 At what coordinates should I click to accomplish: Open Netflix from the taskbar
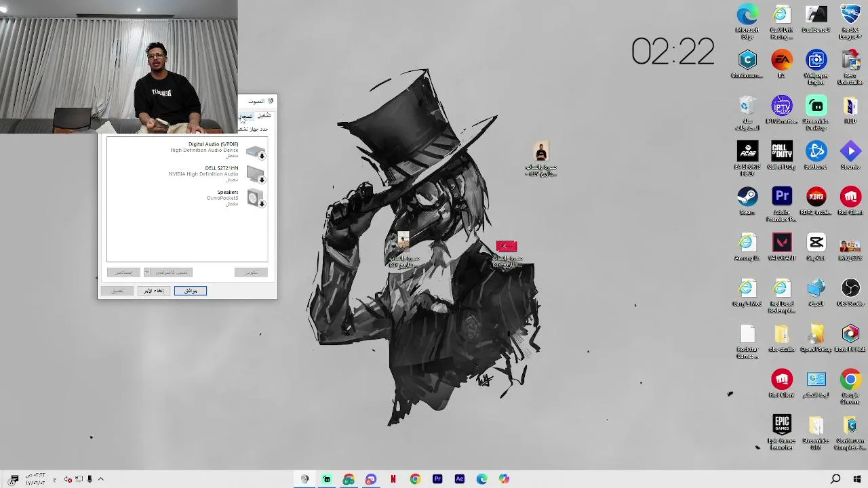pyautogui.click(x=393, y=479)
